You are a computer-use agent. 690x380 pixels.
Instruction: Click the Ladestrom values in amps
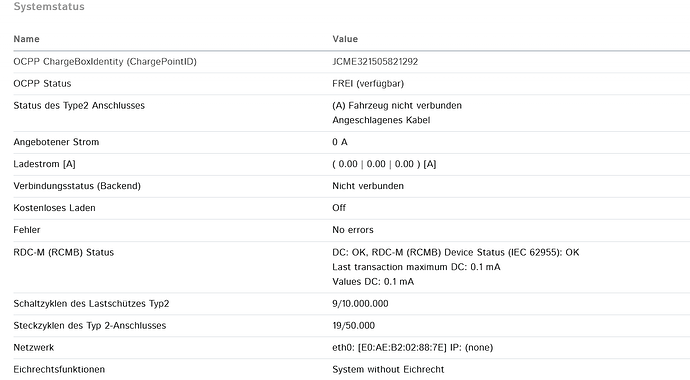pos(384,164)
